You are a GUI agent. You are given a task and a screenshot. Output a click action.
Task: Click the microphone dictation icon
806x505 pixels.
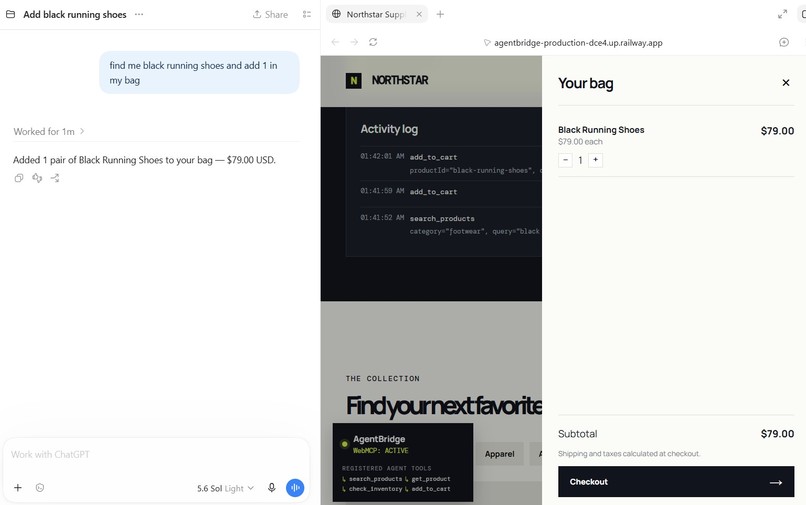pyautogui.click(x=272, y=488)
